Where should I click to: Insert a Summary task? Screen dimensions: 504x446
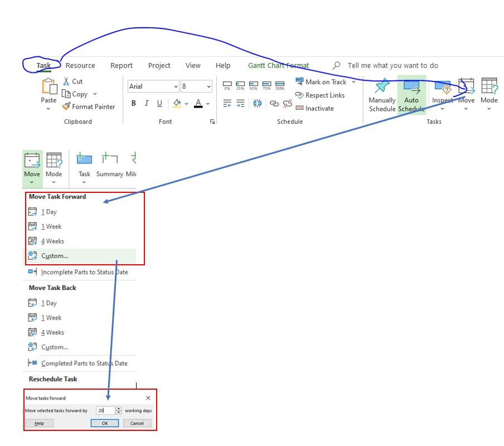pos(110,164)
